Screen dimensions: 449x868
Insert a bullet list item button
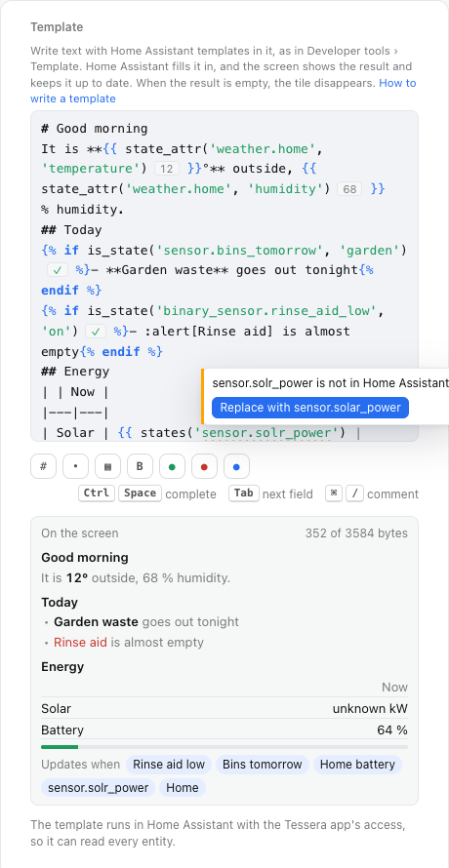pos(75,466)
